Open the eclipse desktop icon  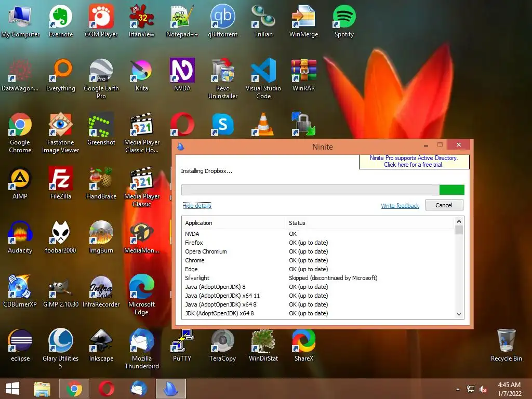click(20, 346)
